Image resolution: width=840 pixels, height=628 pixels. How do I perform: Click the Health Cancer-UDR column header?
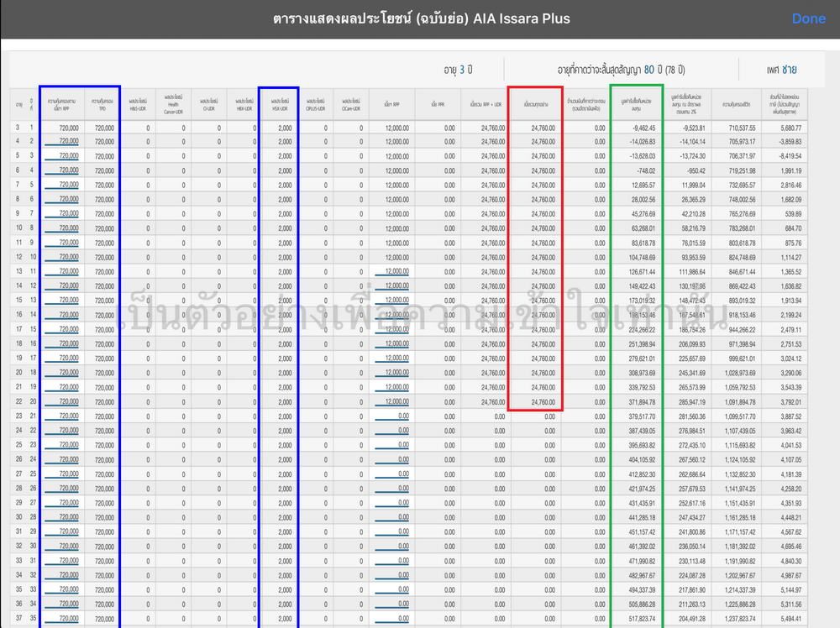point(173,104)
